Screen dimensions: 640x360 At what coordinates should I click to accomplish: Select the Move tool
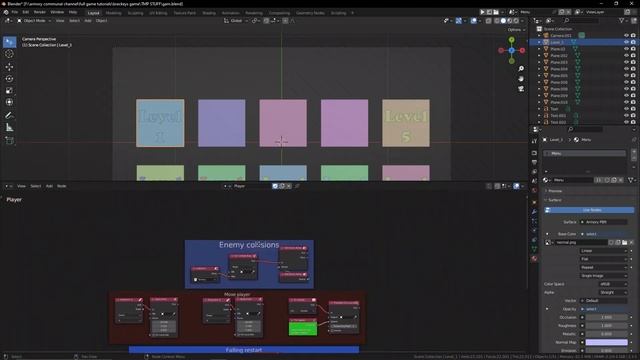pyautogui.click(x=9, y=67)
